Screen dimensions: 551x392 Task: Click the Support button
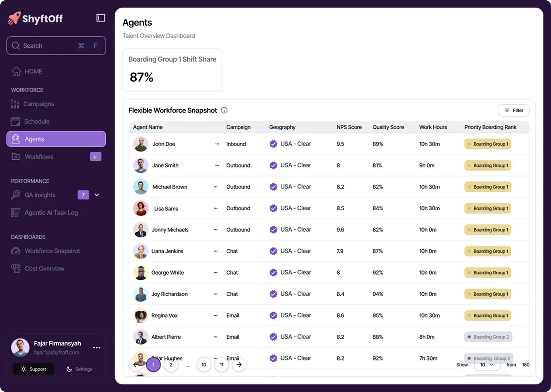pyautogui.click(x=33, y=369)
